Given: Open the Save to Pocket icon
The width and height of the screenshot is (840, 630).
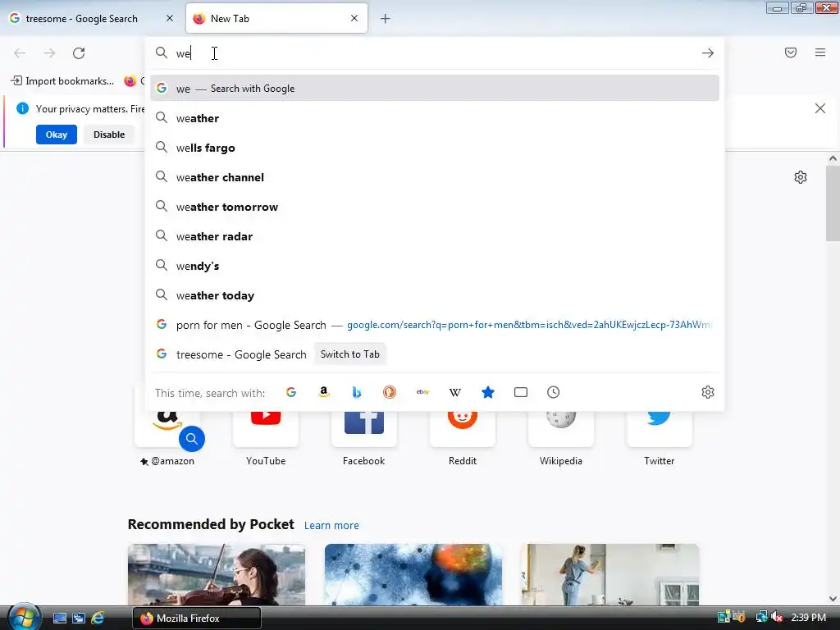Looking at the screenshot, I should 791,52.
